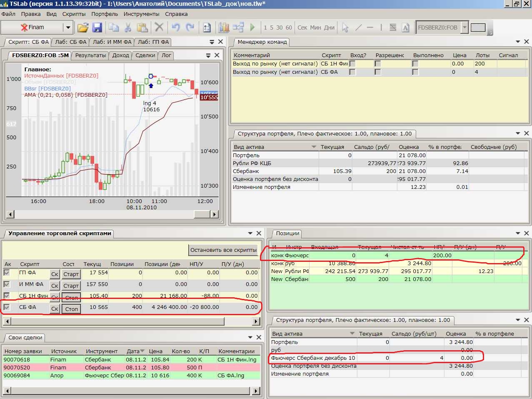Click the save floppy disk icon

tap(97, 28)
